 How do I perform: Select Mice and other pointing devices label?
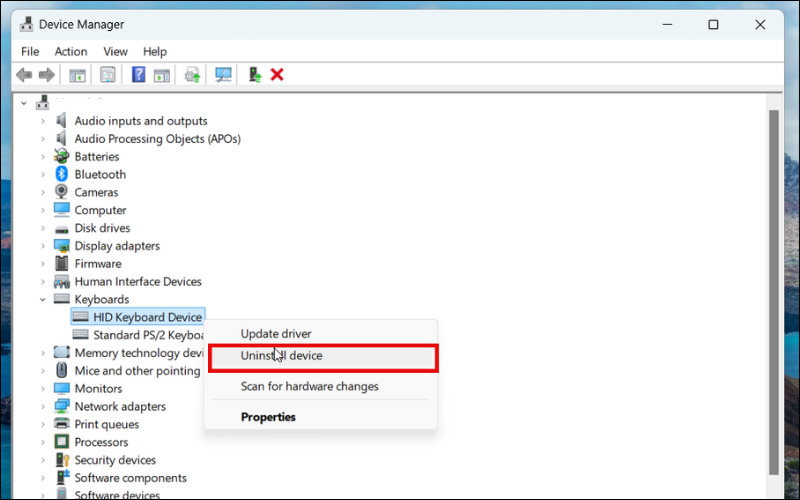(x=137, y=371)
